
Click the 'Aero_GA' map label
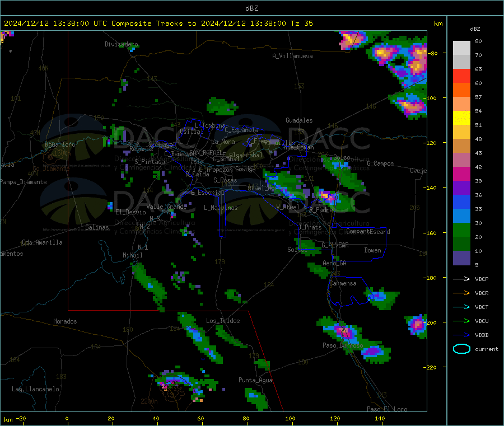point(334,263)
